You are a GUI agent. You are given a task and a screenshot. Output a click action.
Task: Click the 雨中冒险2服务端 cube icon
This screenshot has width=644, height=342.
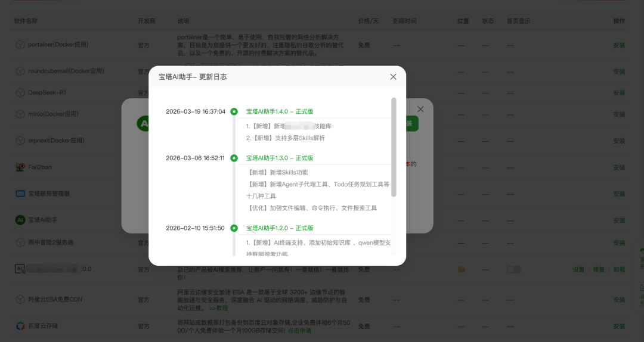point(20,242)
